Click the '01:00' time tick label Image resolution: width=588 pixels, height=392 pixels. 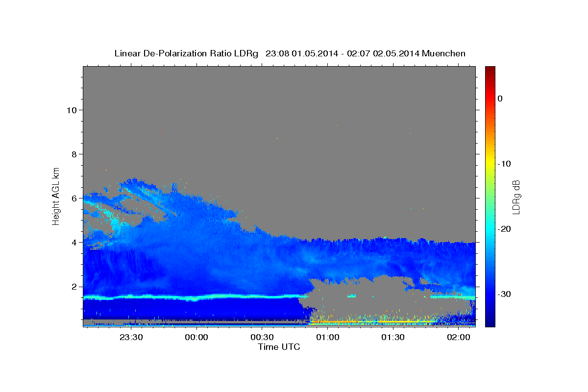327,337
